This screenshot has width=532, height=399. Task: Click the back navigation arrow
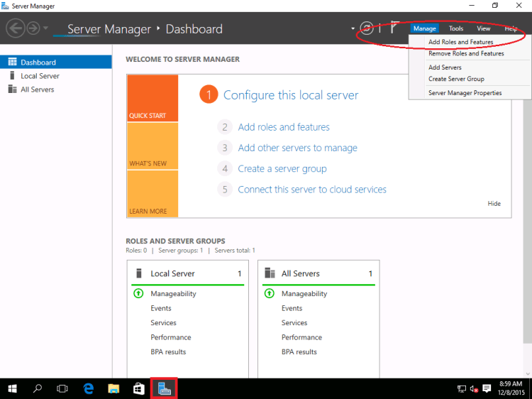coord(15,28)
